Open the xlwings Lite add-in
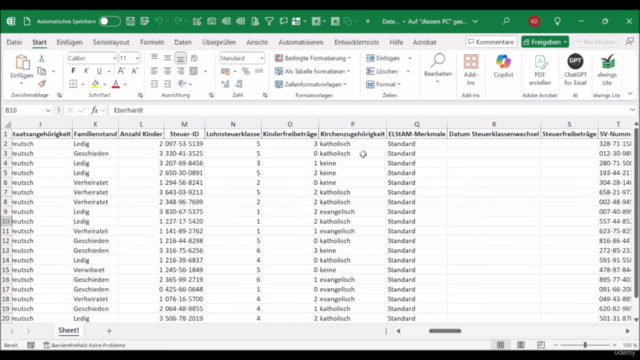The image size is (640, 360). (x=607, y=69)
